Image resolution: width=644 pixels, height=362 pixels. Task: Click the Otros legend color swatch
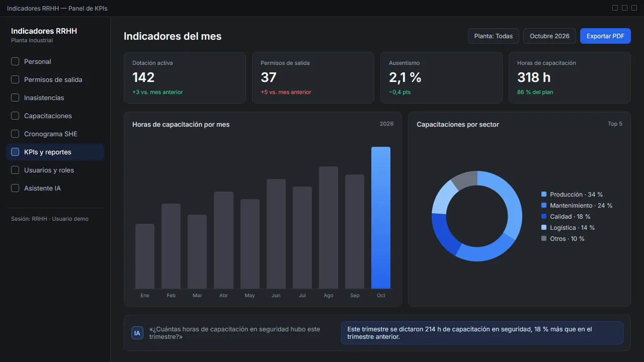(x=544, y=239)
